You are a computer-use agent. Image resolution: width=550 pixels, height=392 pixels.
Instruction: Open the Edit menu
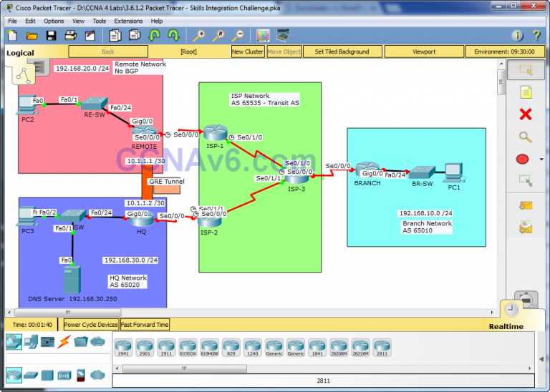point(30,21)
